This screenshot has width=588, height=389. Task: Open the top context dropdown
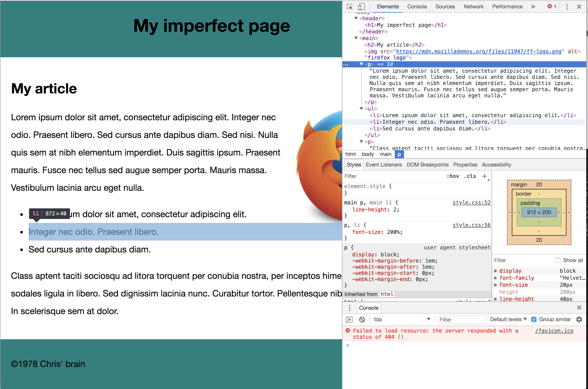pyautogui.click(x=402, y=320)
